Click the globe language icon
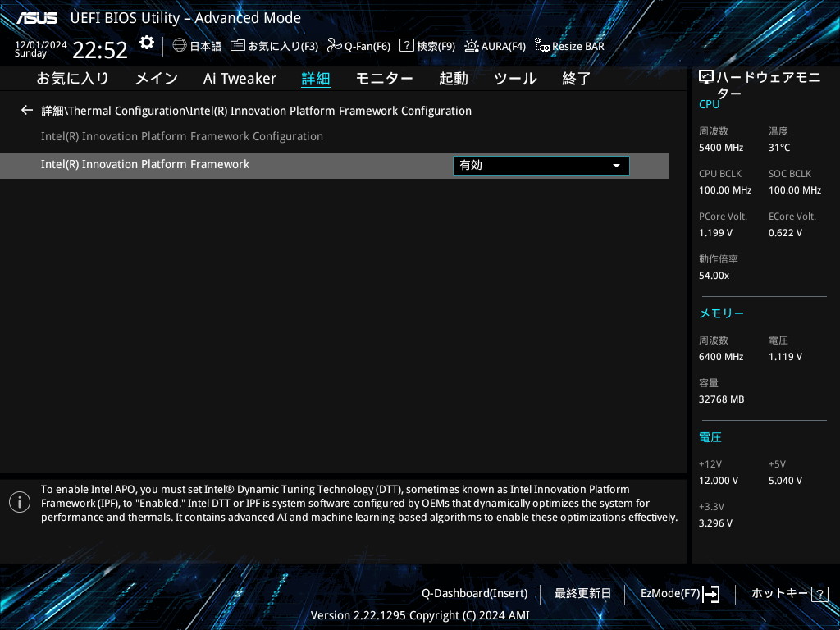 point(180,46)
